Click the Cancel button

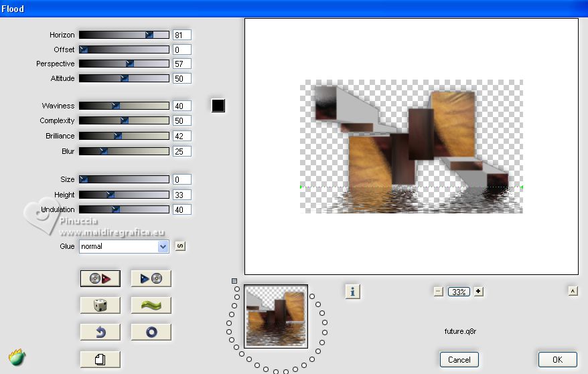[459, 360]
